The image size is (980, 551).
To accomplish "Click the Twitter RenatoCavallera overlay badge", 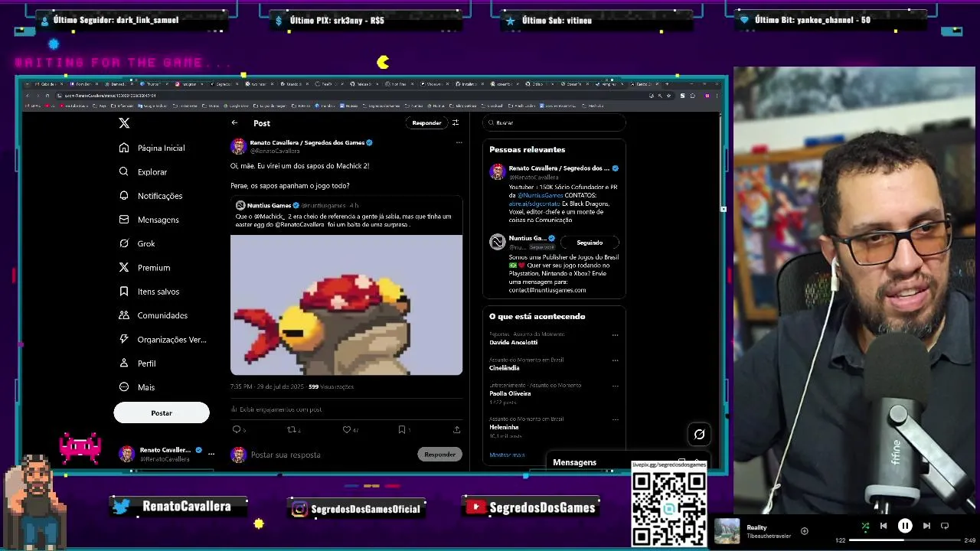I will pos(179,507).
